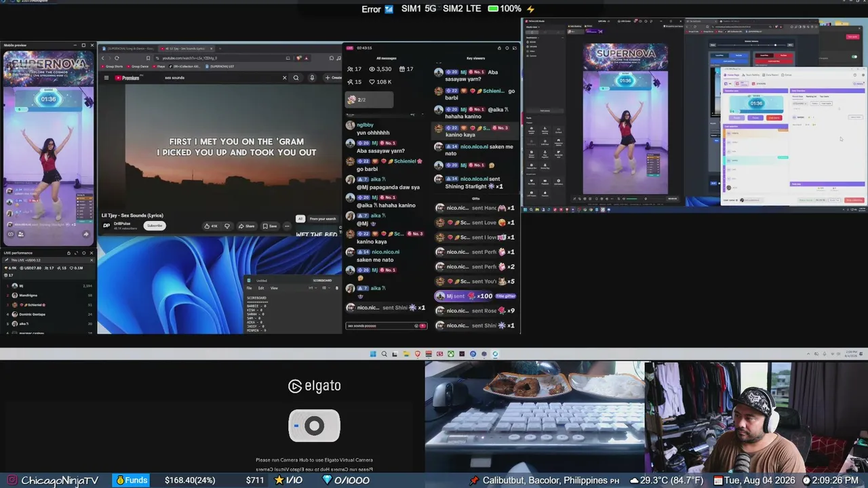Click the likes count 108 K
868x488 pixels.
(x=380, y=82)
